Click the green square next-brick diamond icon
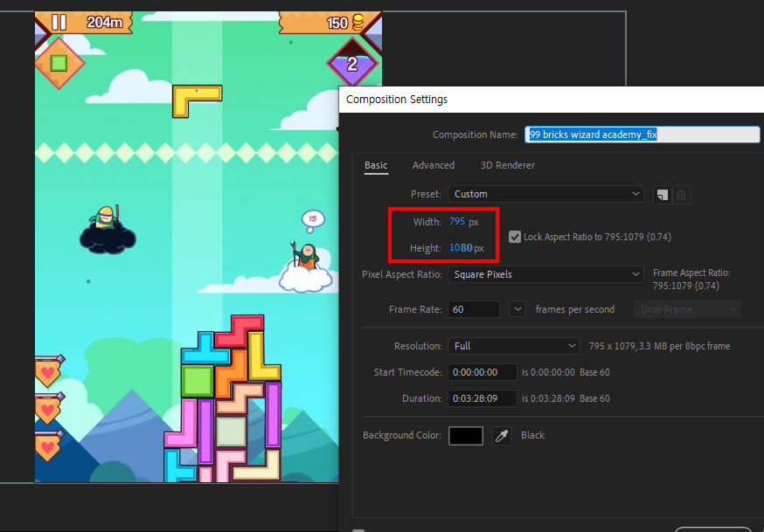The height and width of the screenshot is (532, 764). pyautogui.click(x=59, y=63)
